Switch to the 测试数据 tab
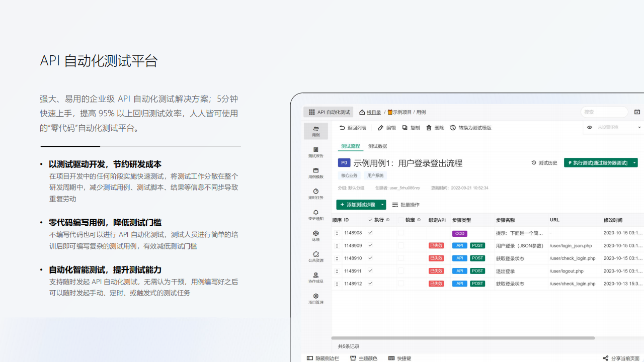Viewport: 644px width, 362px height. pos(377,146)
